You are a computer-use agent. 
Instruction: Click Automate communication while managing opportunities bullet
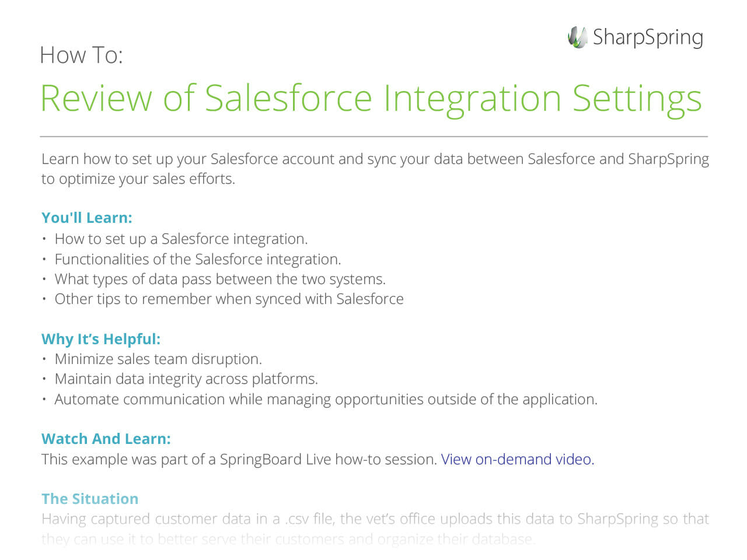point(326,399)
